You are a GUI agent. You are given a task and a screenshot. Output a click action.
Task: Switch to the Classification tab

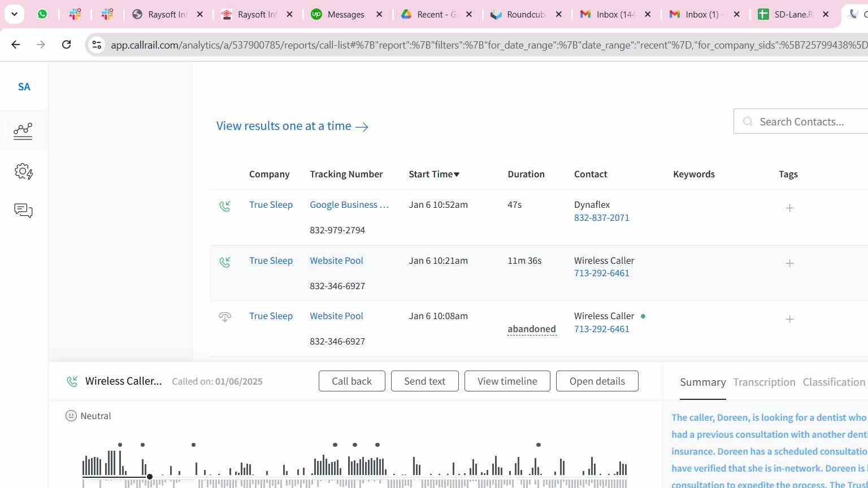pos(834,382)
